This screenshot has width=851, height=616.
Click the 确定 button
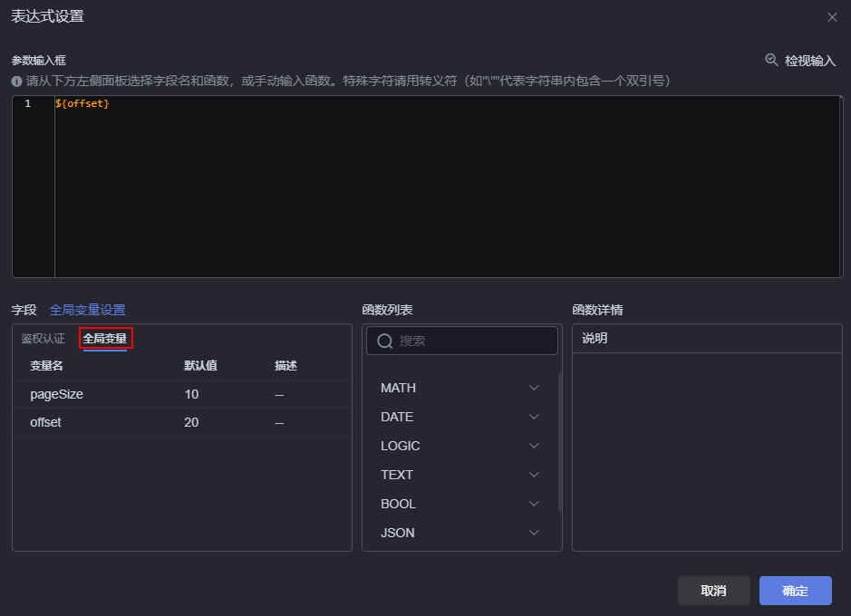click(x=795, y=591)
